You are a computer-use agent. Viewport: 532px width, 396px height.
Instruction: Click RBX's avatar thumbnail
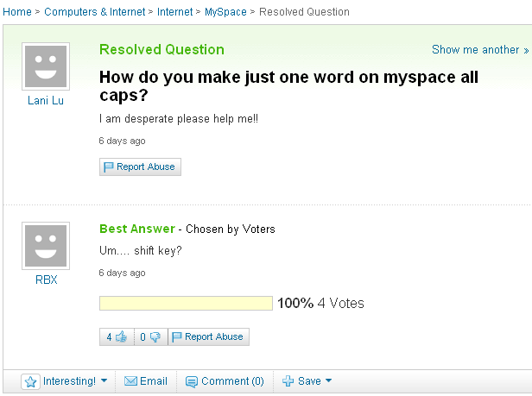(x=46, y=246)
